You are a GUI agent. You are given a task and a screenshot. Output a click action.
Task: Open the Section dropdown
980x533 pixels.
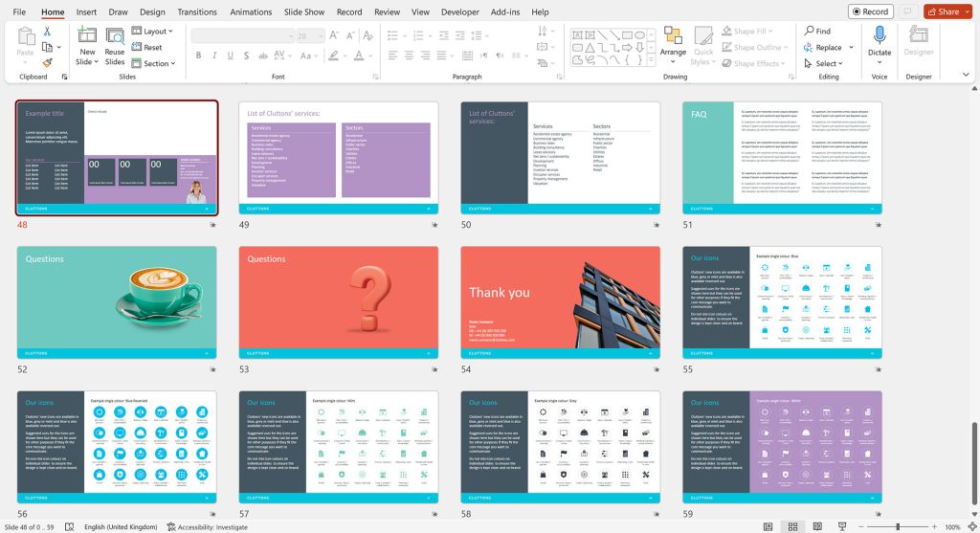click(x=154, y=64)
